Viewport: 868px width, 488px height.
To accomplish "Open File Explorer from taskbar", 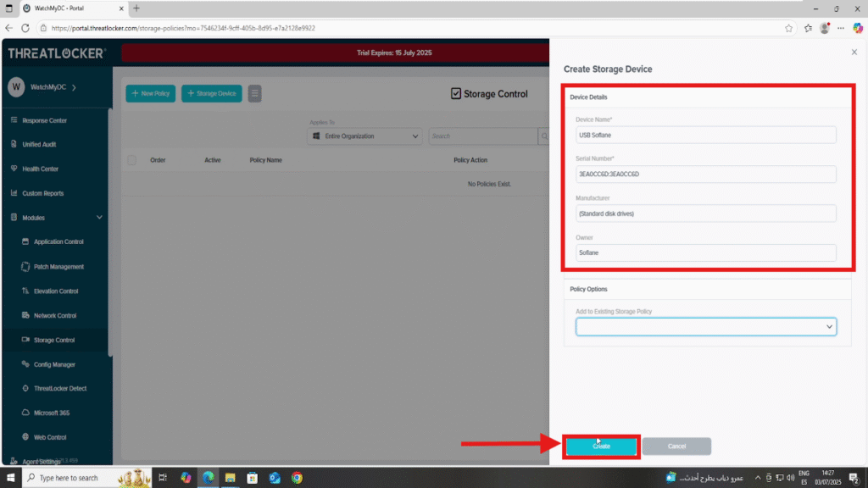I will pos(231,478).
